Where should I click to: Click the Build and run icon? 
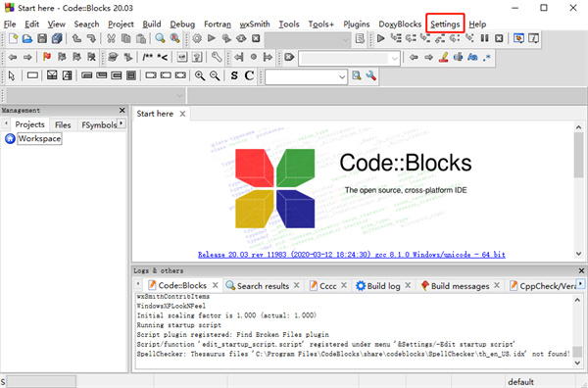click(226, 38)
